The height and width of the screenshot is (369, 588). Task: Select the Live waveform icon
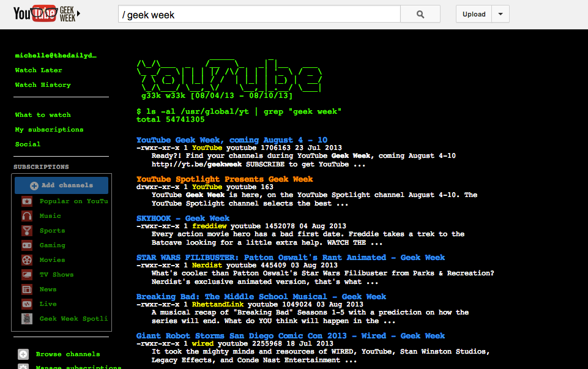[27, 304]
